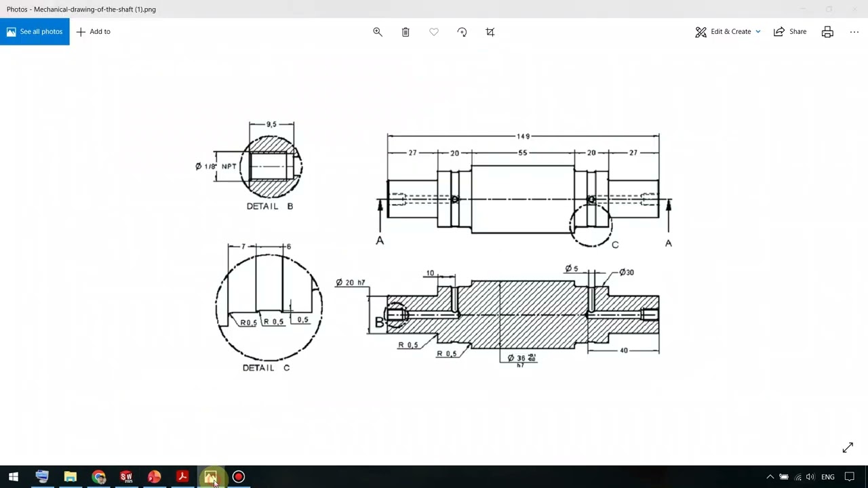This screenshot has width=868, height=488.
Task: Click the volume speaker tray icon
Action: [810, 477]
